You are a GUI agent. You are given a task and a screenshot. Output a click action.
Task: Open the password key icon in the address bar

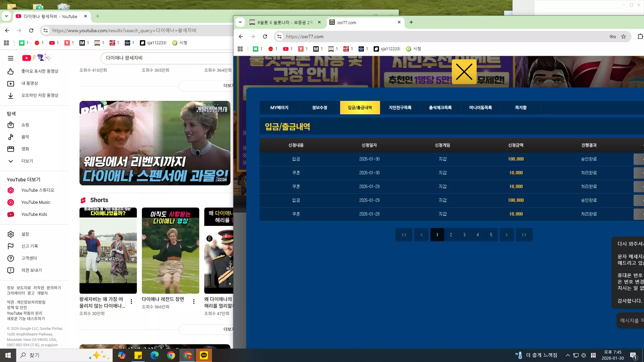(613, 37)
